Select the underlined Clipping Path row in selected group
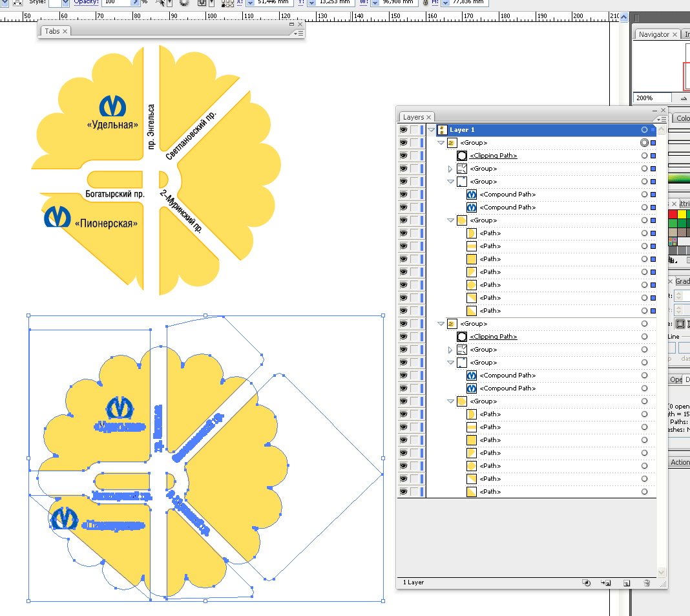The width and height of the screenshot is (690, 616). pyautogui.click(x=494, y=155)
